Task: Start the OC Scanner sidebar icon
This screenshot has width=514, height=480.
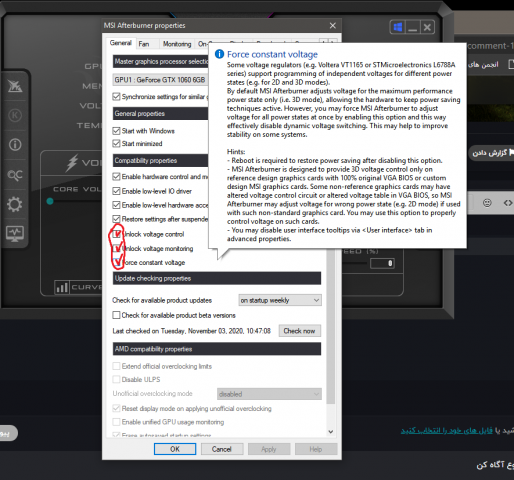Action: tap(15, 175)
